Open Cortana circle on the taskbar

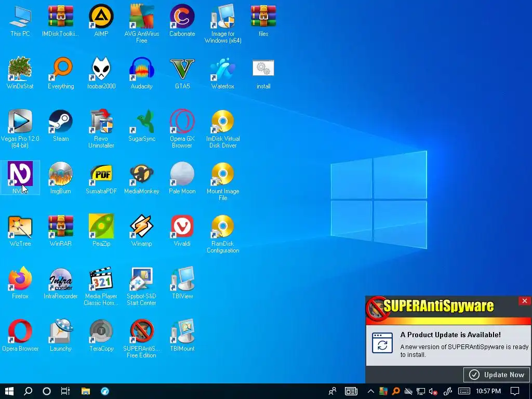point(47,391)
